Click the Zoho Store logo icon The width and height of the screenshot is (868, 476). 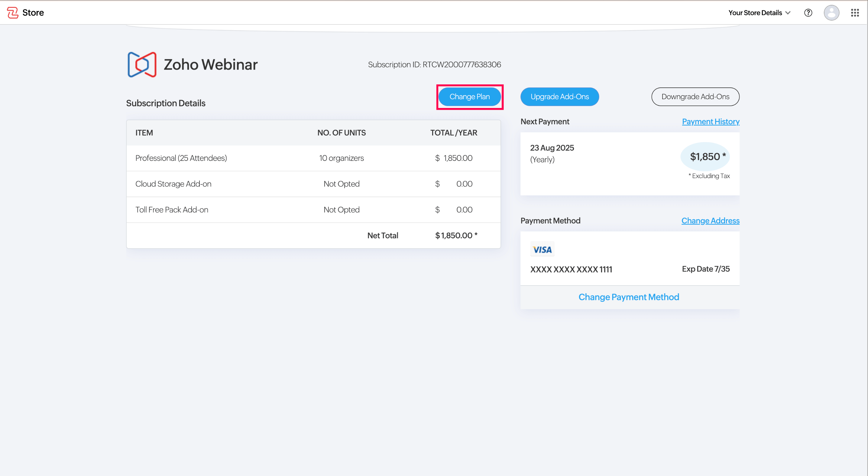pyautogui.click(x=12, y=12)
